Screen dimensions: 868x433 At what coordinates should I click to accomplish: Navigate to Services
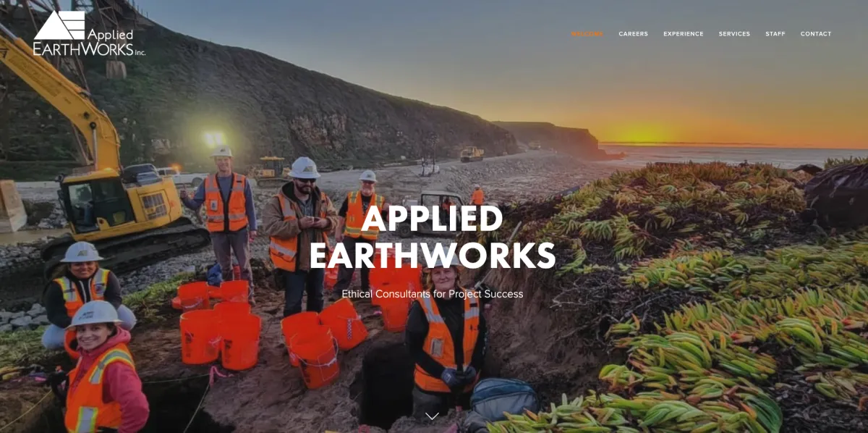(734, 34)
